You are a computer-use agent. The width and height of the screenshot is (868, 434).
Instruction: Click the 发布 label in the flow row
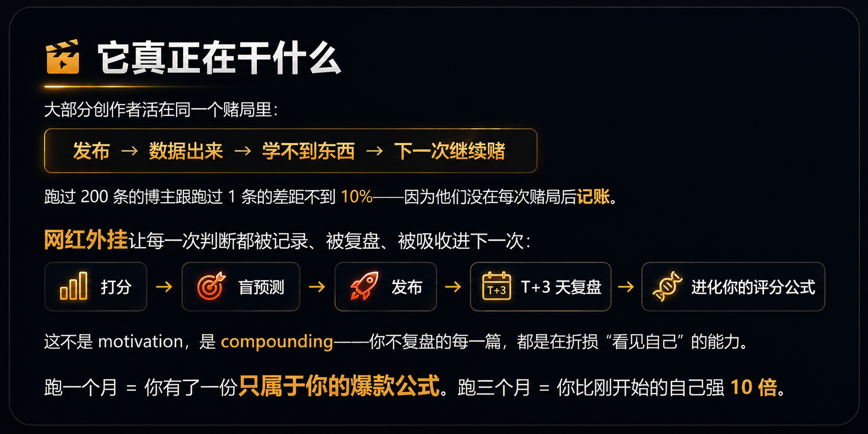407,287
